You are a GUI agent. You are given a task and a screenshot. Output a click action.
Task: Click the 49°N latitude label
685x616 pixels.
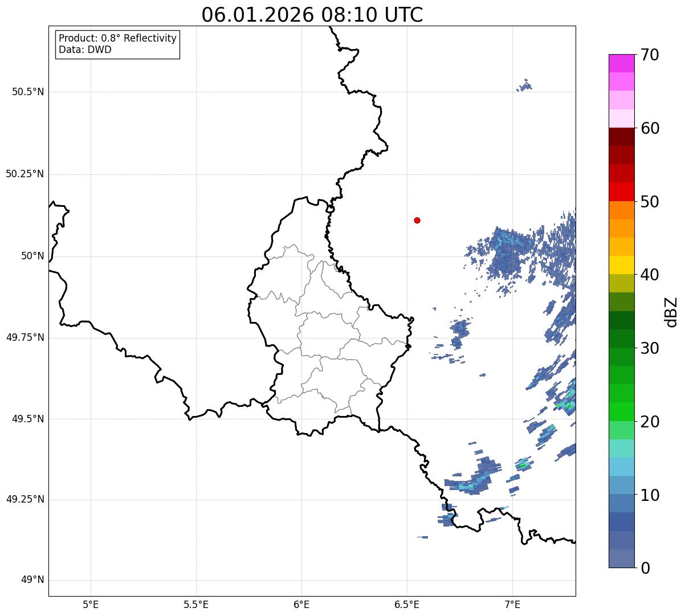pos(32,580)
